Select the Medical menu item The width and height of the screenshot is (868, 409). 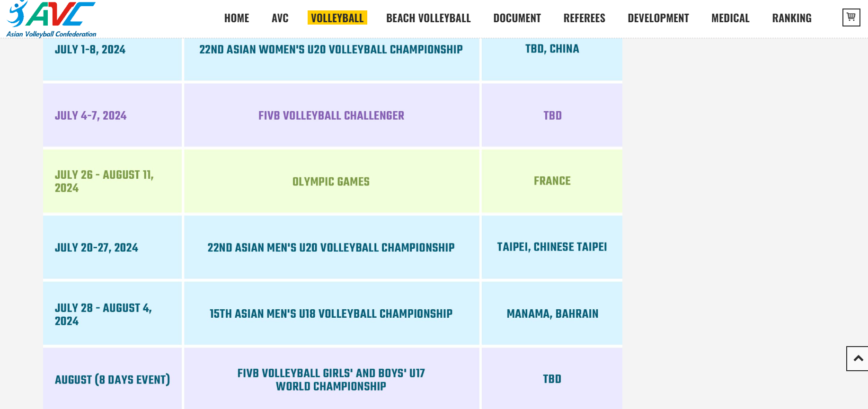click(730, 18)
